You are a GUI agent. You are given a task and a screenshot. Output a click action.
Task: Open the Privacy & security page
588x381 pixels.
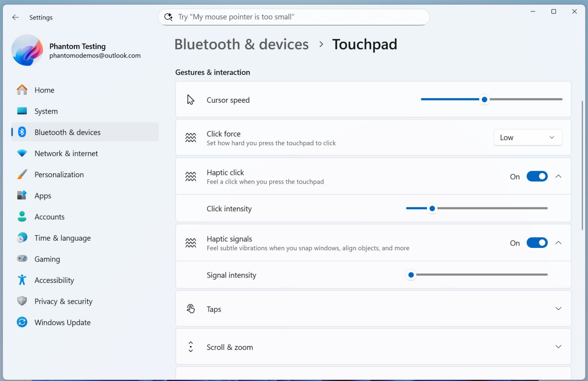[x=63, y=301]
